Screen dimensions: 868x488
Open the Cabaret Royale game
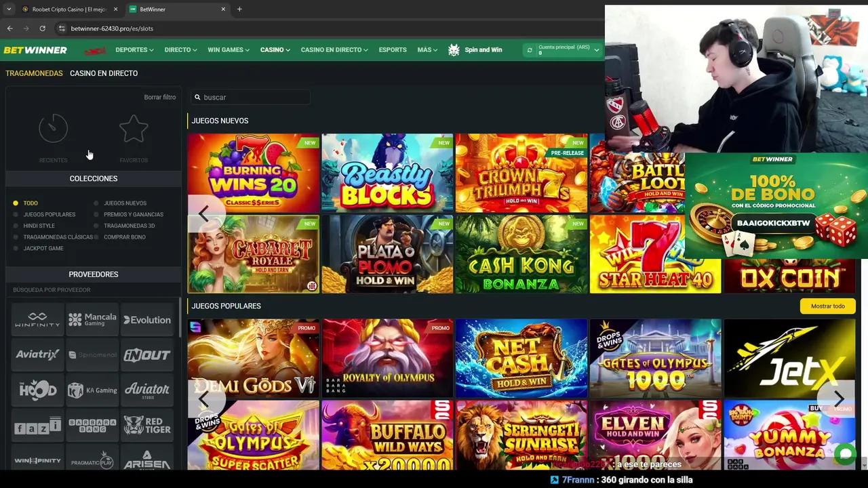(x=253, y=254)
